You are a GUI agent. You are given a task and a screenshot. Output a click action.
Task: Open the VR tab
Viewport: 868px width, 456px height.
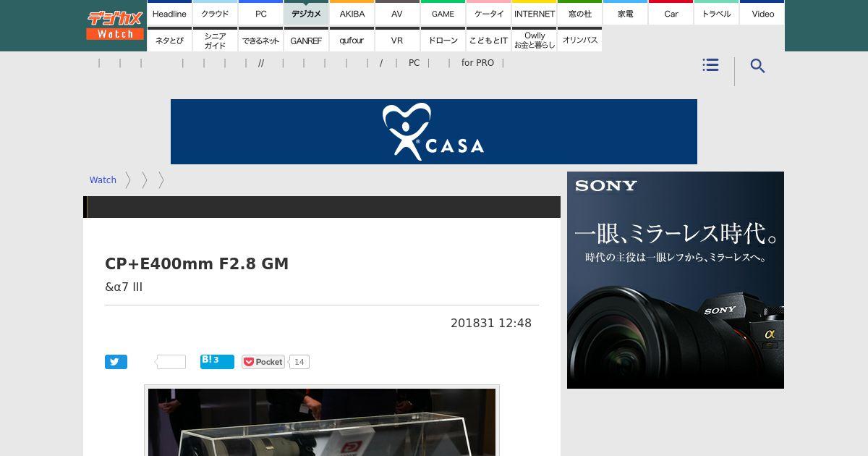397,40
